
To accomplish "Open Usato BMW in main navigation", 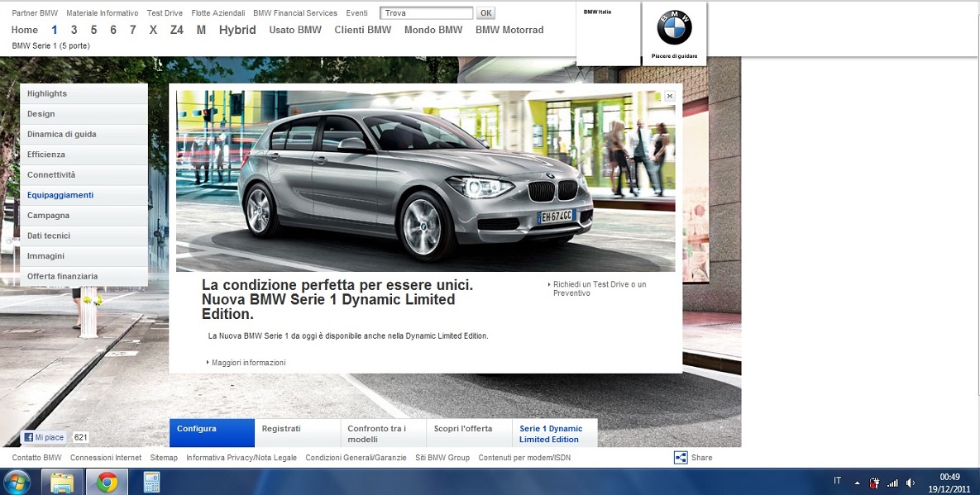I will click(295, 30).
